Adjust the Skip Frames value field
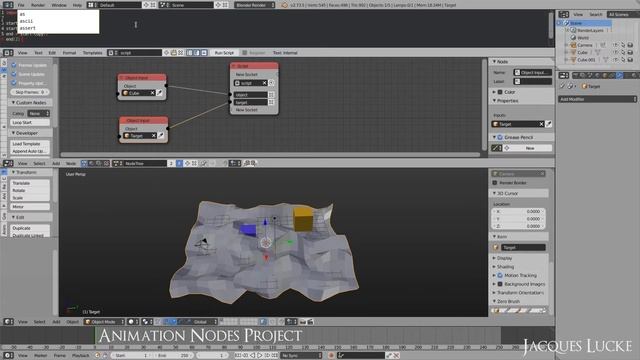 click(x=30, y=92)
